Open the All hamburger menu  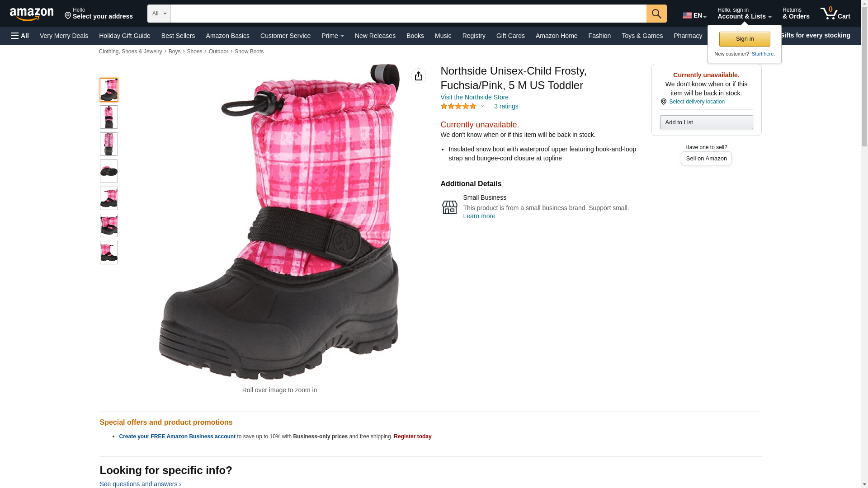[x=20, y=36]
